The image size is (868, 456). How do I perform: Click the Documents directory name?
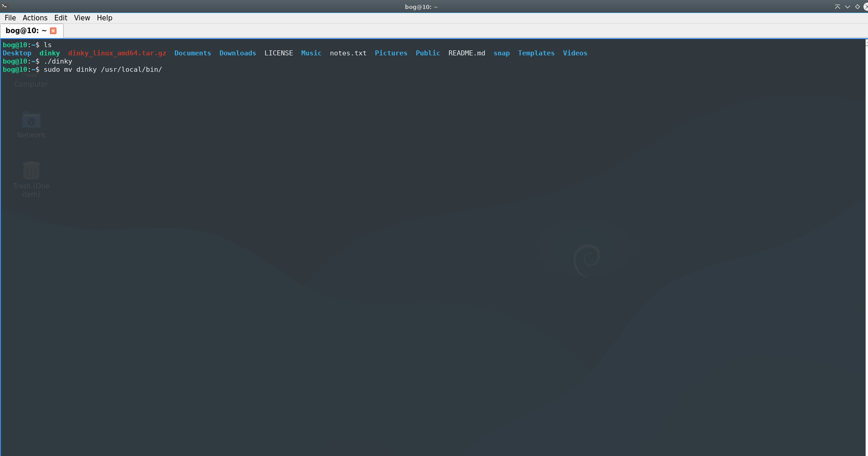[193, 53]
